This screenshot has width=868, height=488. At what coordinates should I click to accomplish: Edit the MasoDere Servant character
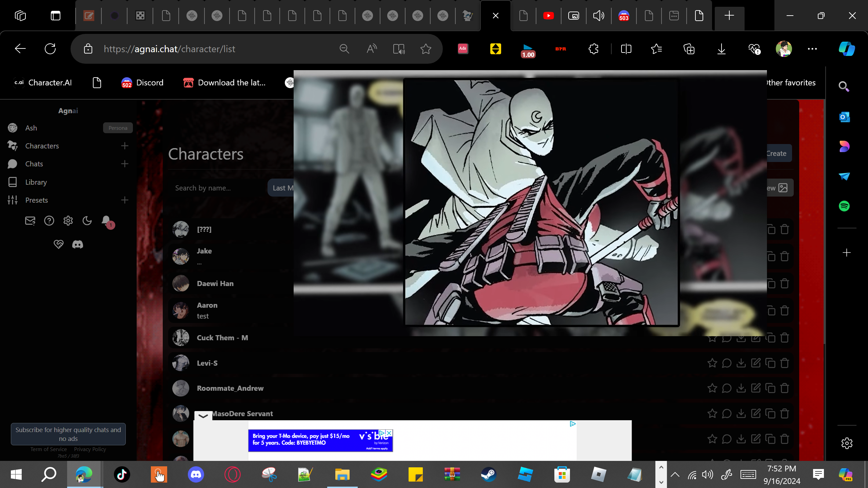tap(756, 414)
